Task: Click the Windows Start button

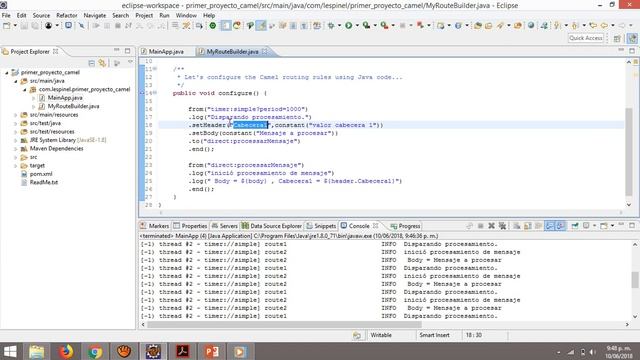Action: (x=10, y=351)
